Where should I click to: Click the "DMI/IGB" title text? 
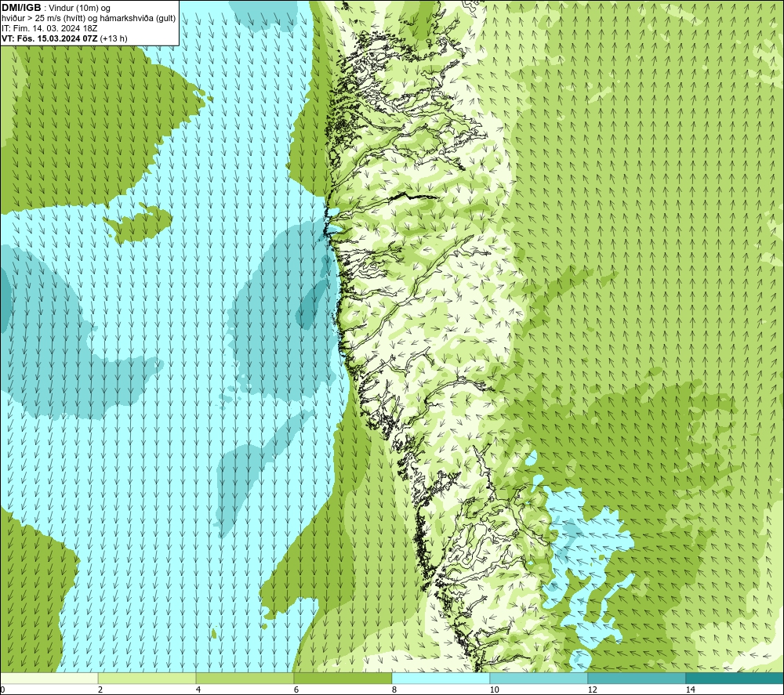point(21,8)
